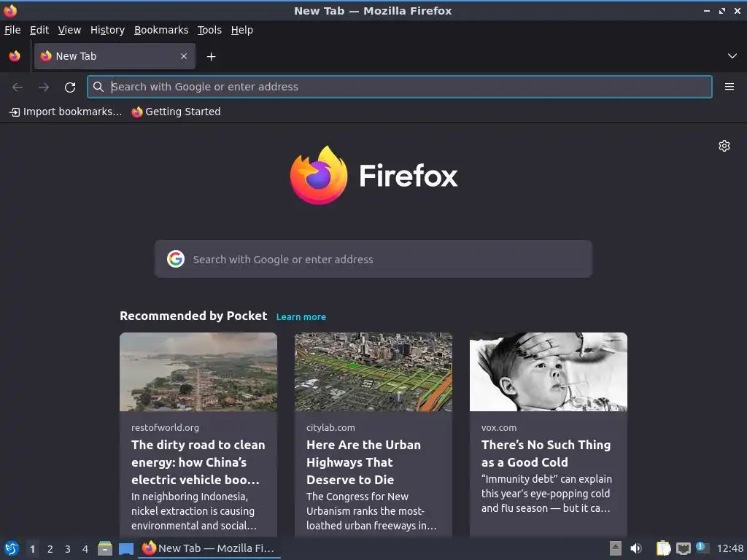Open the Getting Started bookmark
Viewport: 747px width, 560px height.
point(177,112)
